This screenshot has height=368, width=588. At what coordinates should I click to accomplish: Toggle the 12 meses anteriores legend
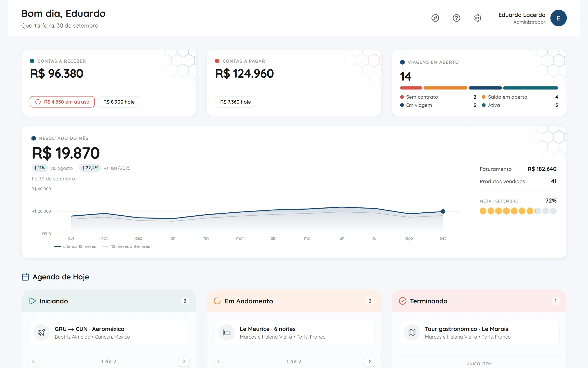126,246
